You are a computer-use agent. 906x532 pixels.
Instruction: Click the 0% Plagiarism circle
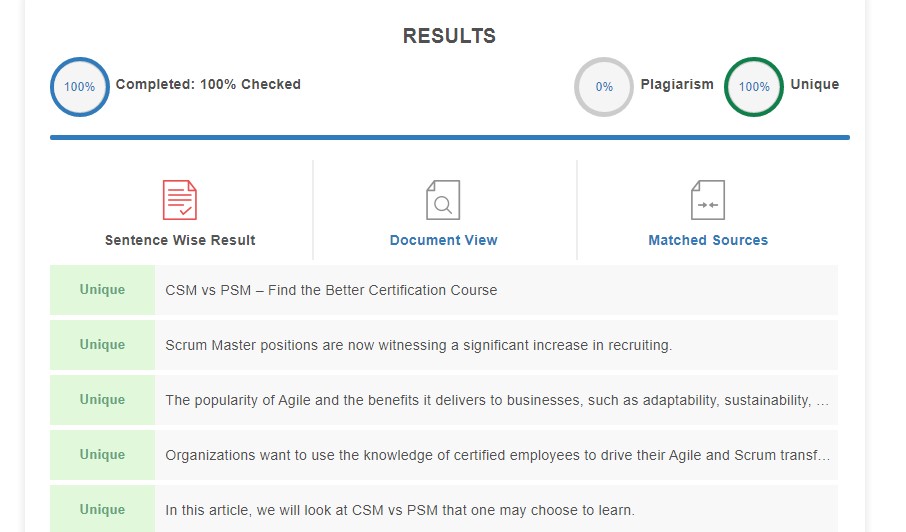pyautogui.click(x=604, y=87)
